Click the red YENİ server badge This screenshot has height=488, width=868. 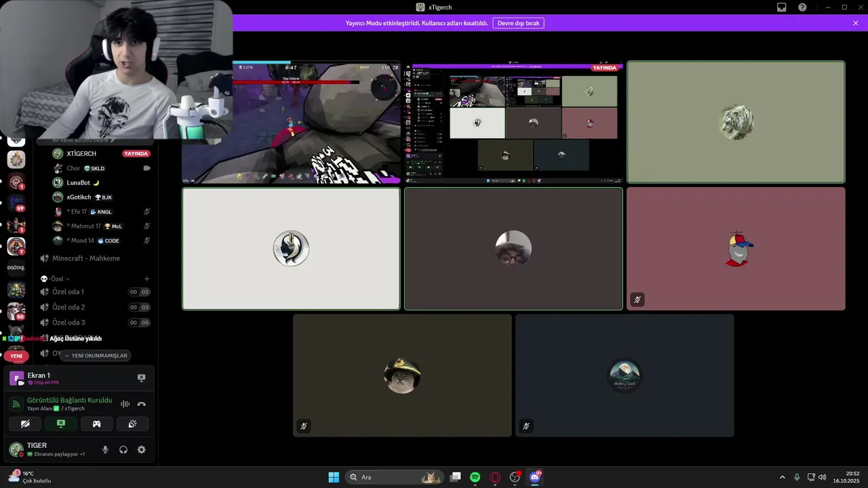(16, 356)
